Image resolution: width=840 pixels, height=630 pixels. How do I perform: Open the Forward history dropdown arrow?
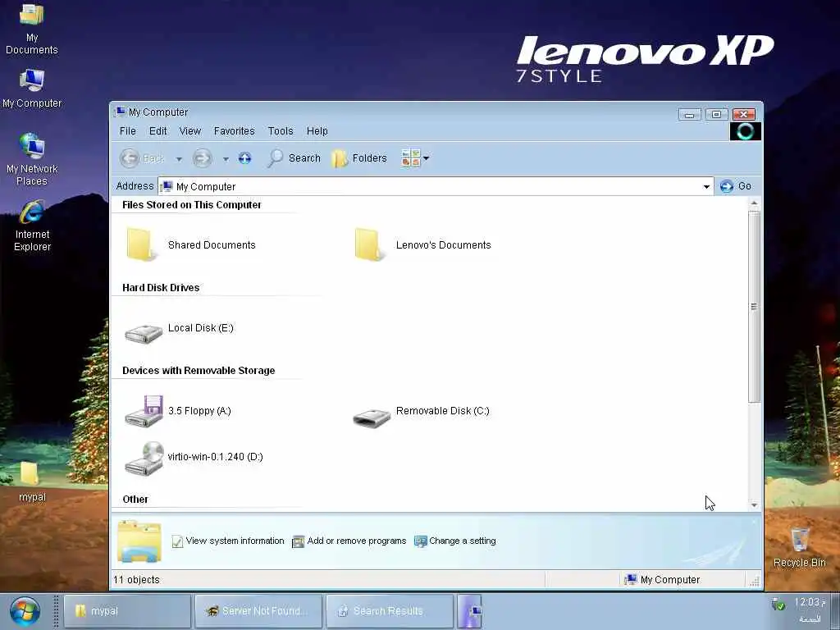[x=226, y=158]
